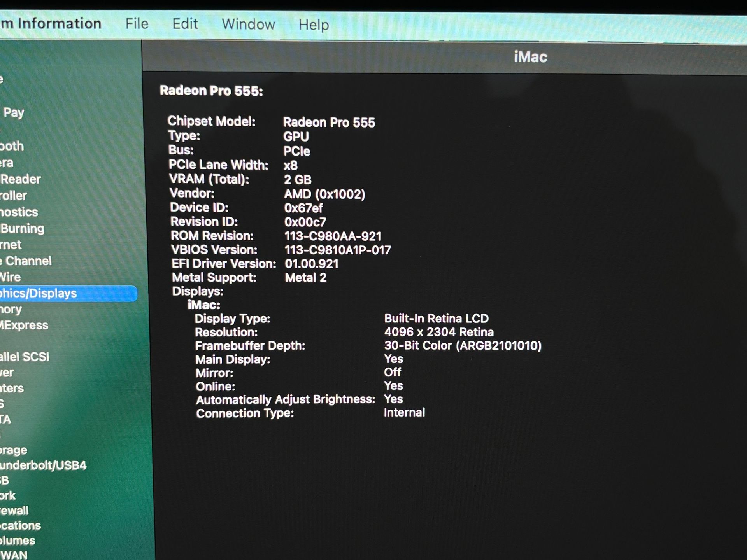
Task: Open the Help menu
Action: point(314,25)
